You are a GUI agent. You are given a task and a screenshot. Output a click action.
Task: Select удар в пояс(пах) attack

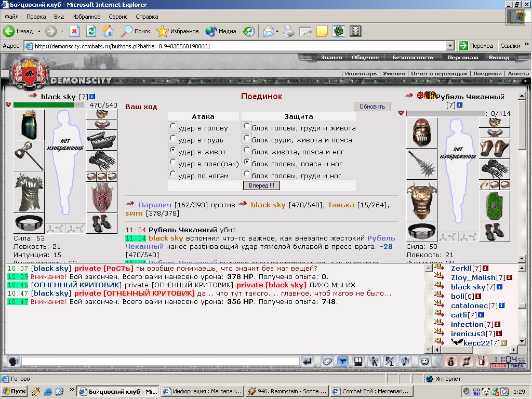[x=172, y=162]
